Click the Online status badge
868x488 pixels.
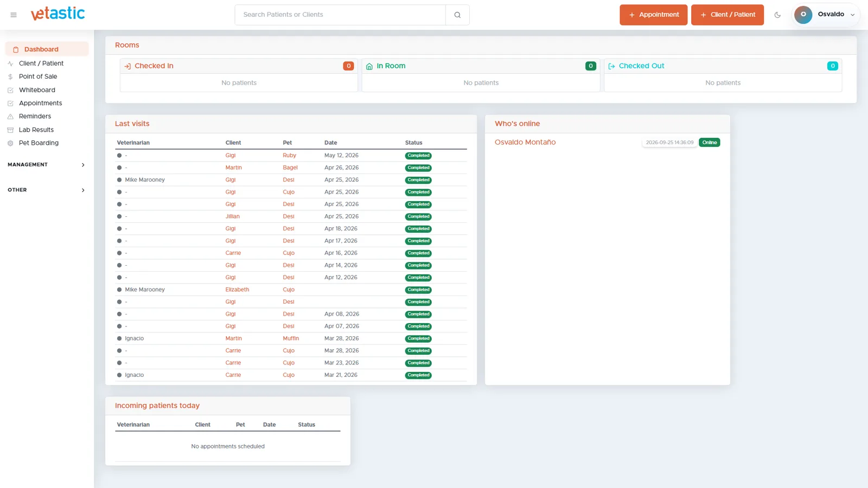coord(709,143)
